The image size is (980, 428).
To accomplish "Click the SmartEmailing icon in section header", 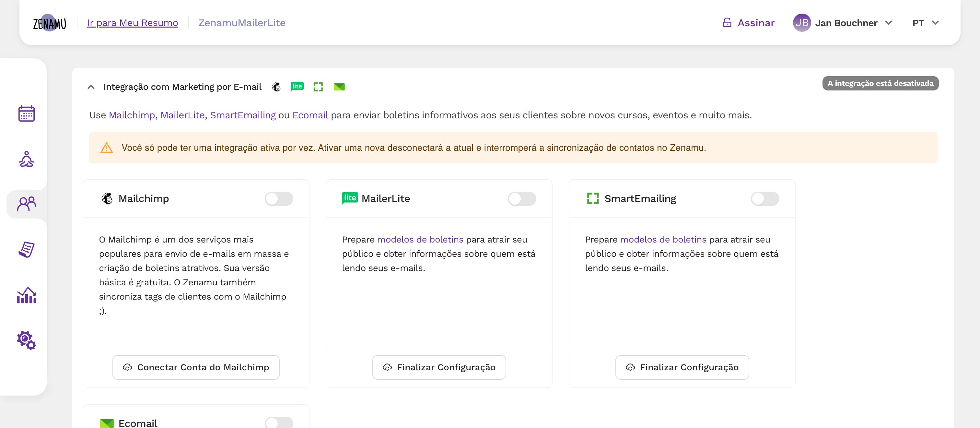I will pyautogui.click(x=318, y=87).
